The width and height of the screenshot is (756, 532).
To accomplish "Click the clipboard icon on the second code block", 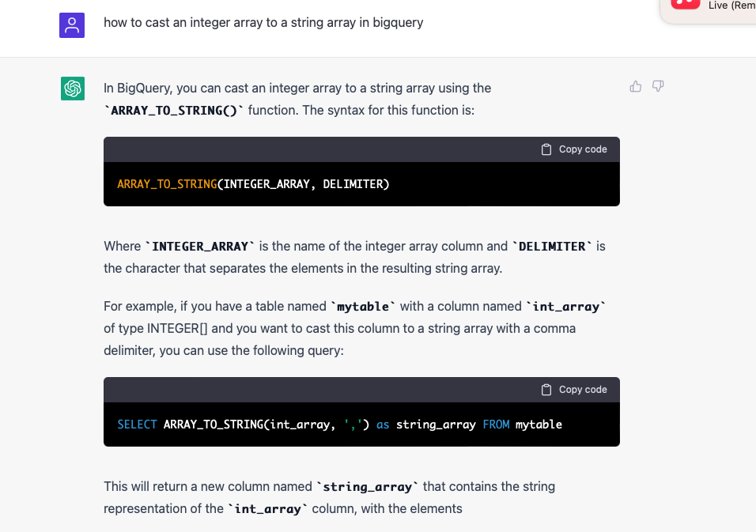I will (x=546, y=389).
